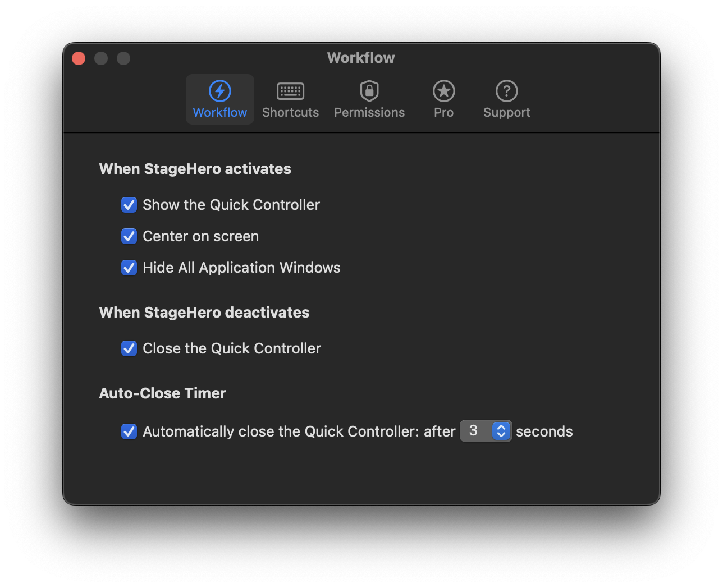Disable Show the Quick Controller checkbox
723x588 pixels.
pyautogui.click(x=129, y=205)
